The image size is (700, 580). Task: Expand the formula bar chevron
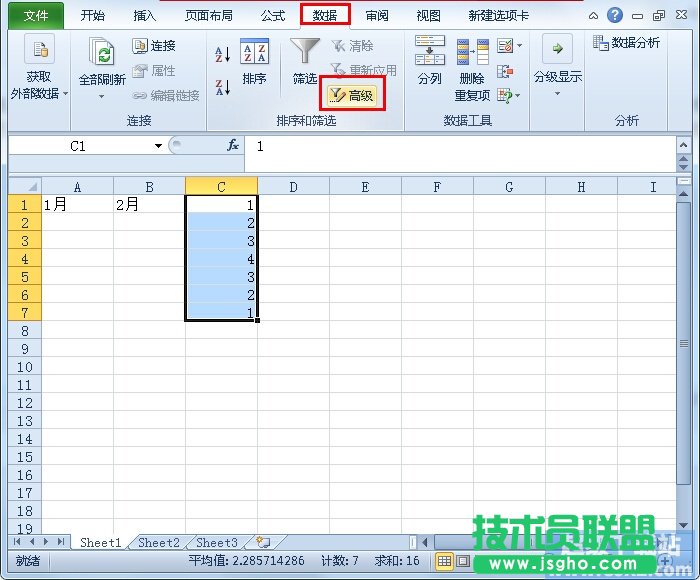[x=683, y=145]
